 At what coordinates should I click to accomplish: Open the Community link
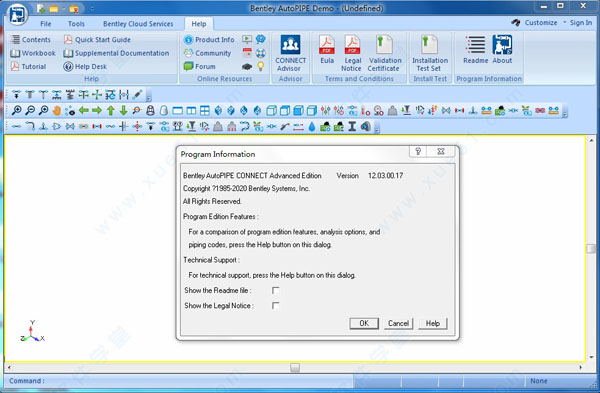207,53
